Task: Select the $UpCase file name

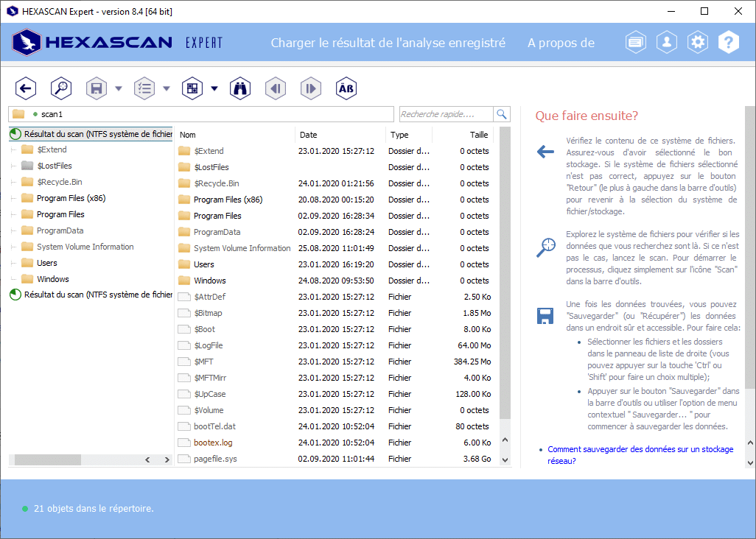Action: click(210, 394)
